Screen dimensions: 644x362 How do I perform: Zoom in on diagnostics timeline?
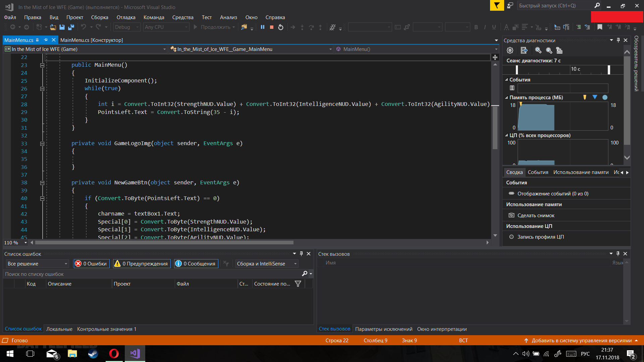point(538,50)
